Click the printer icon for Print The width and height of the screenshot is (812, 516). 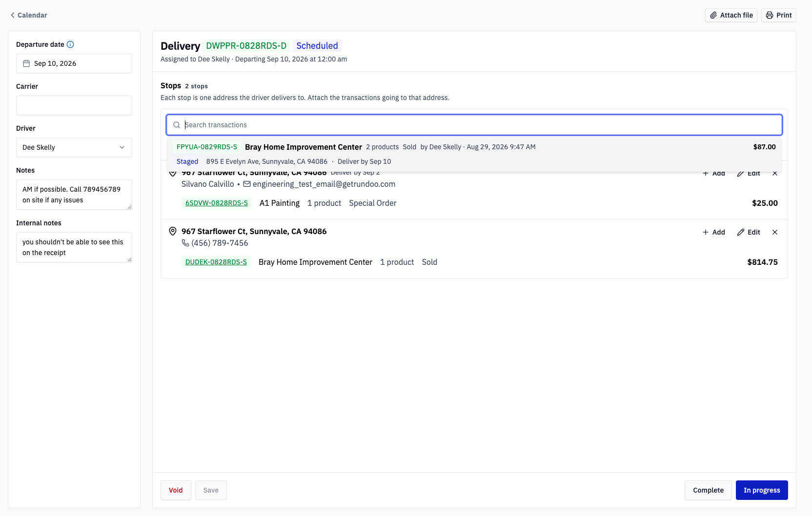click(x=770, y=15)
